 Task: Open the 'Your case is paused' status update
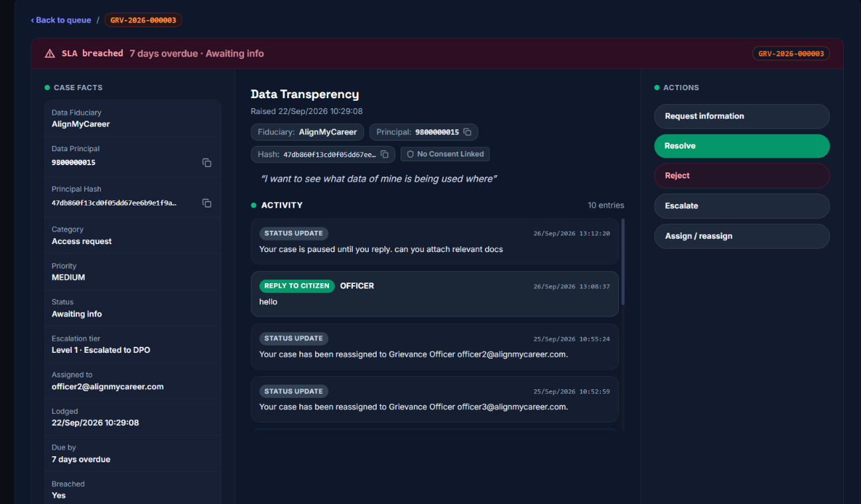[x=434, y=241]
